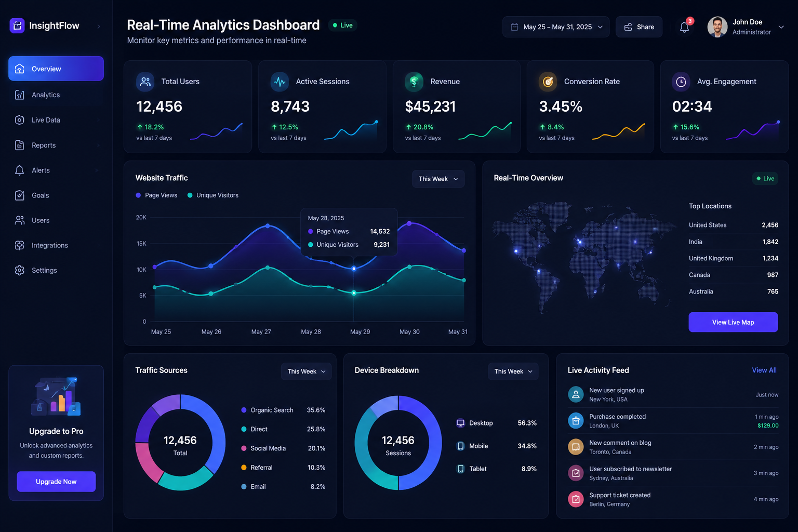Screen dimensions: 798x532
Task: Click the Purchase completed bag icon
Action: 576,420
